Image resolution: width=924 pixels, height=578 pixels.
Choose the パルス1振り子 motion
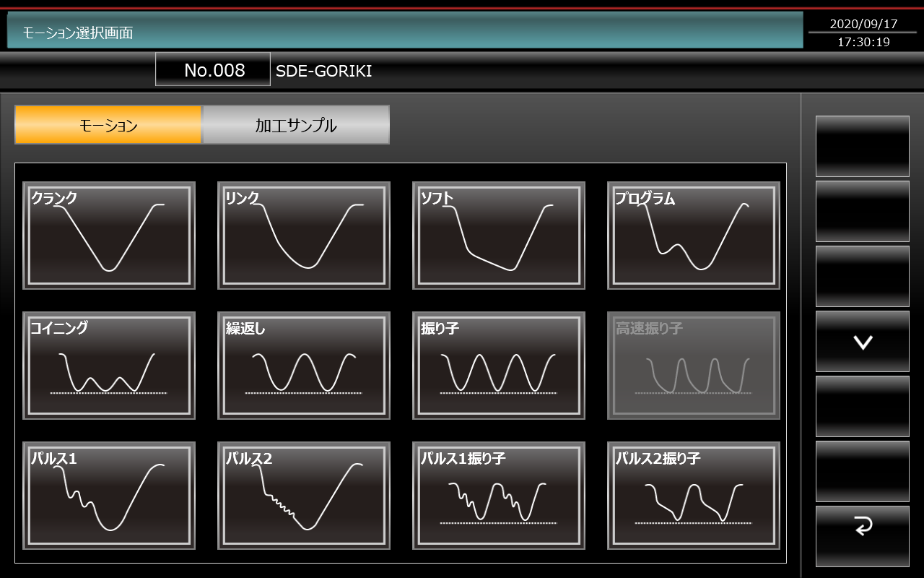499,496
